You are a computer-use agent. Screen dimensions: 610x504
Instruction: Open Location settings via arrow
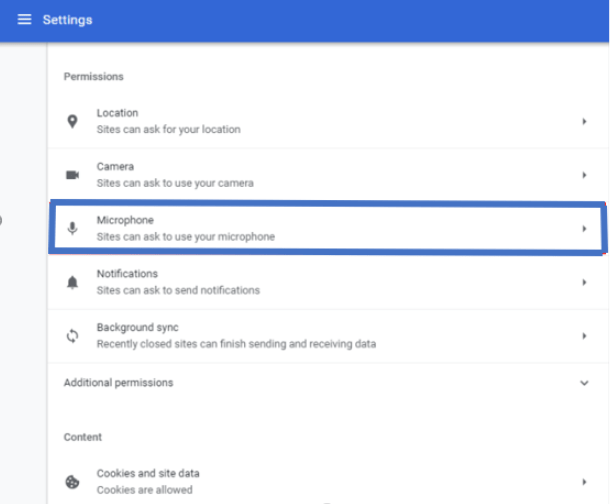584,121
